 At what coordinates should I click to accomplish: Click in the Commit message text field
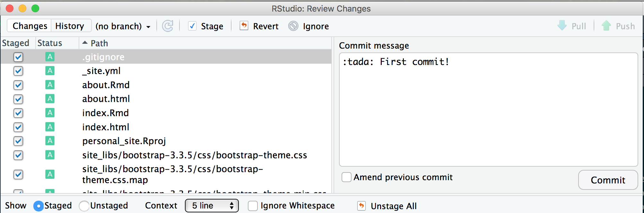coord(488,109)
